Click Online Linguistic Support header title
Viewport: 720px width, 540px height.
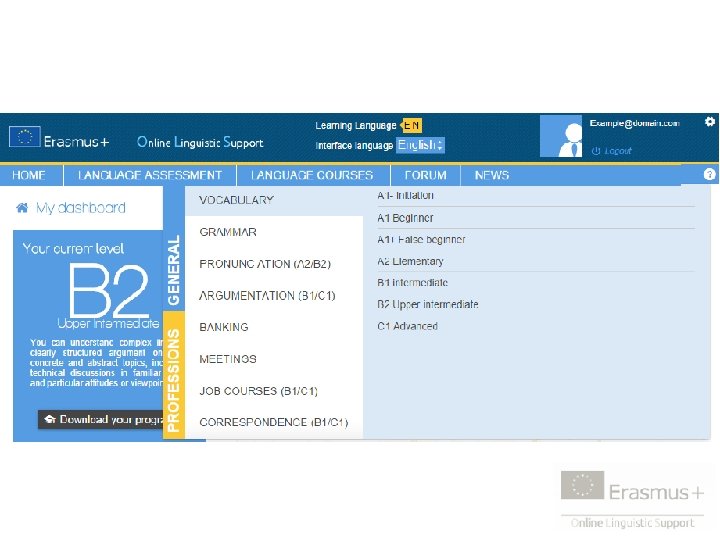pyautogui.click(x=200, y=142)
